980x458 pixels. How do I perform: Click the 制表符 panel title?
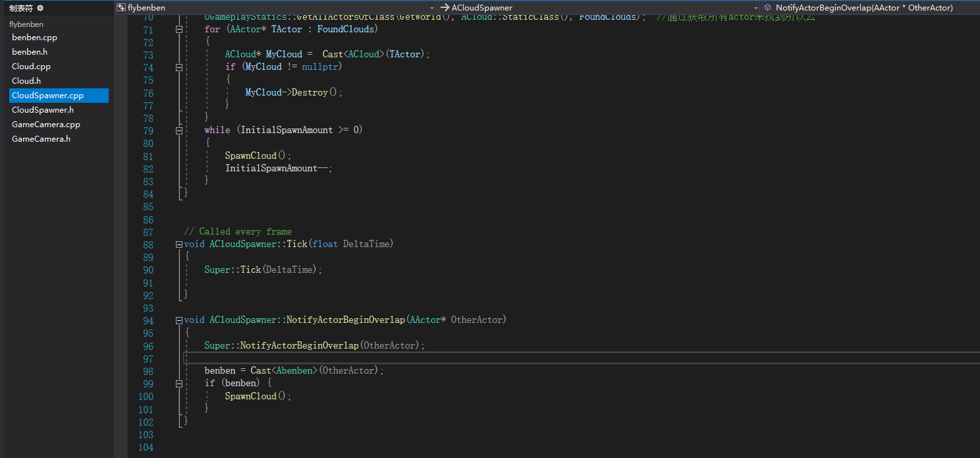tap(20, 8)
